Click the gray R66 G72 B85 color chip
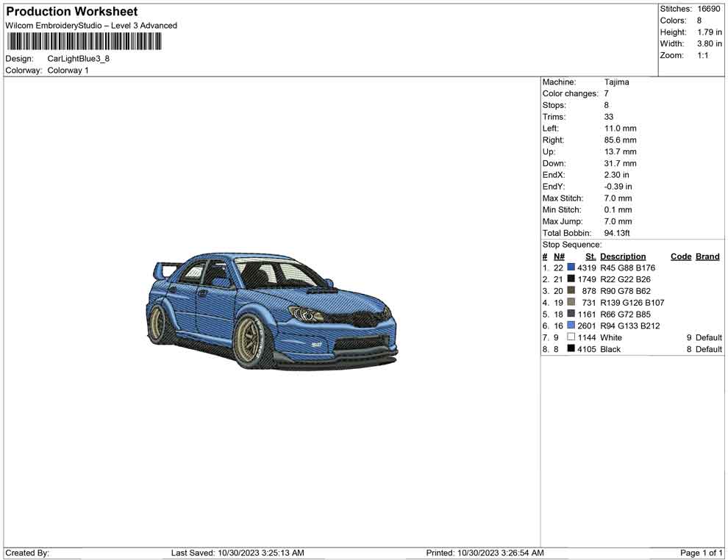Viewport: 728px width, 560px height. click(x=571, y=314)
